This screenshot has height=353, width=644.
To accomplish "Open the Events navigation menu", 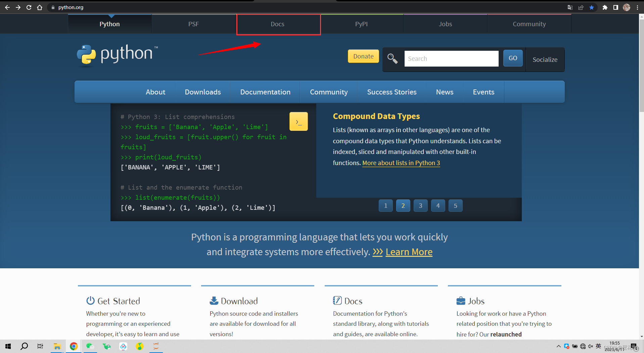I will [484, 92].
